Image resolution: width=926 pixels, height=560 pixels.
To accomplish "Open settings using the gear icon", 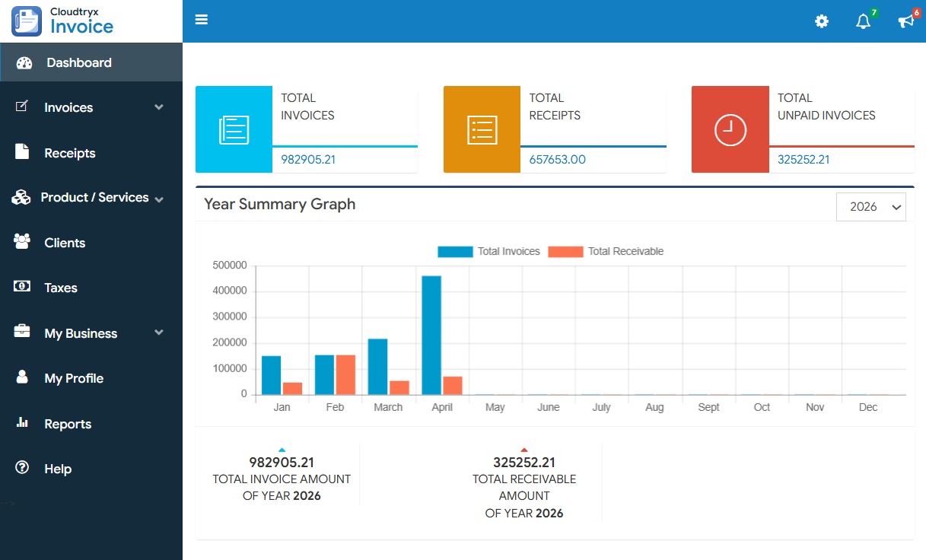I will tap(822, 21).
